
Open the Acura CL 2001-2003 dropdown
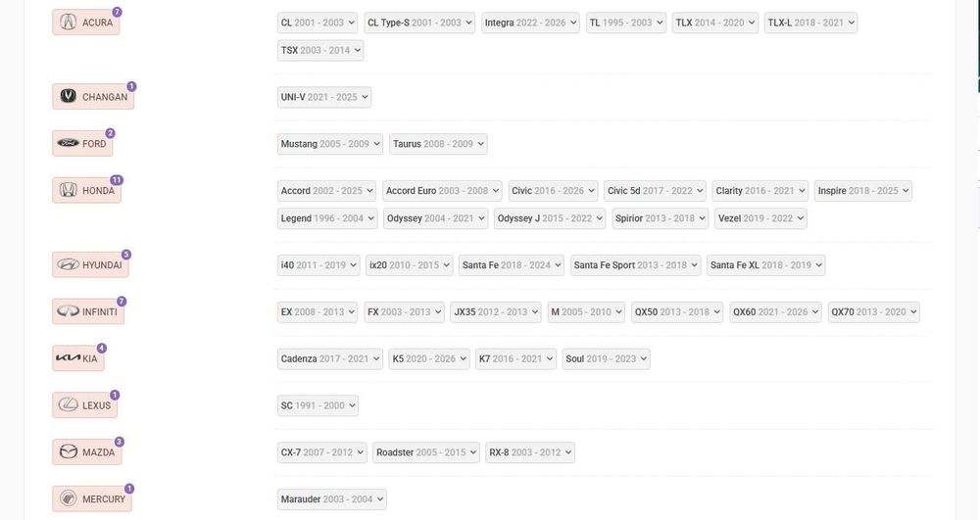click(x=318, y=23)
